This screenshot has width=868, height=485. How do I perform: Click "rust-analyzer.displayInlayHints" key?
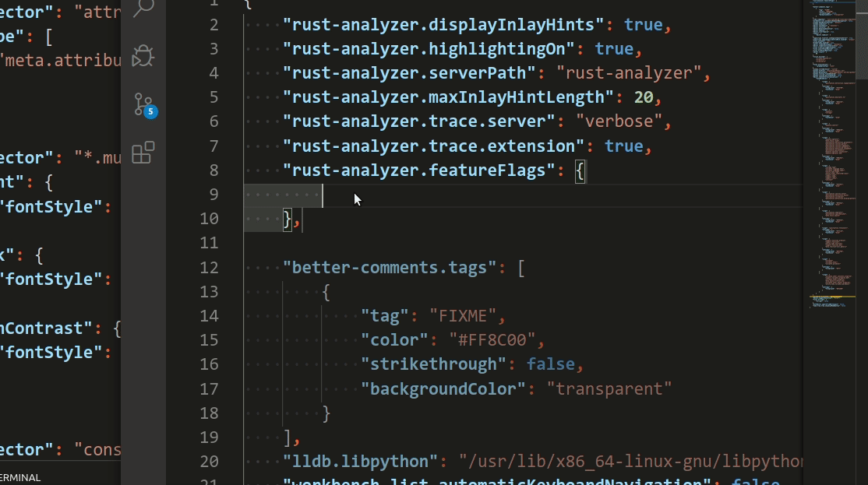[443, 25]
